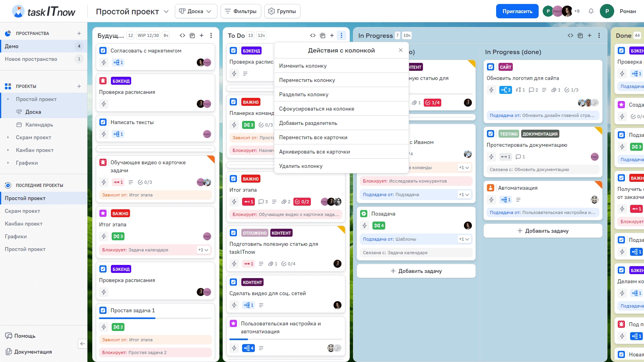Toggle checkbox on Согласовать с маркетингом card

[x=103, y=51]
